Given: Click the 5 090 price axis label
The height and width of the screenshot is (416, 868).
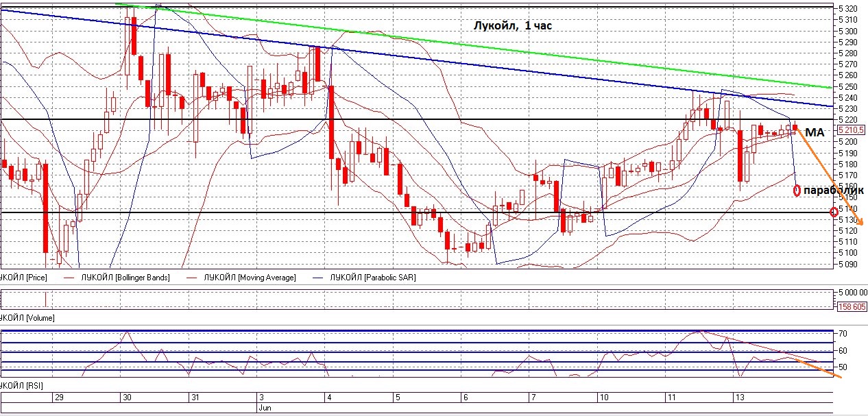Looking at the screenshot, I should coord(848,263).
